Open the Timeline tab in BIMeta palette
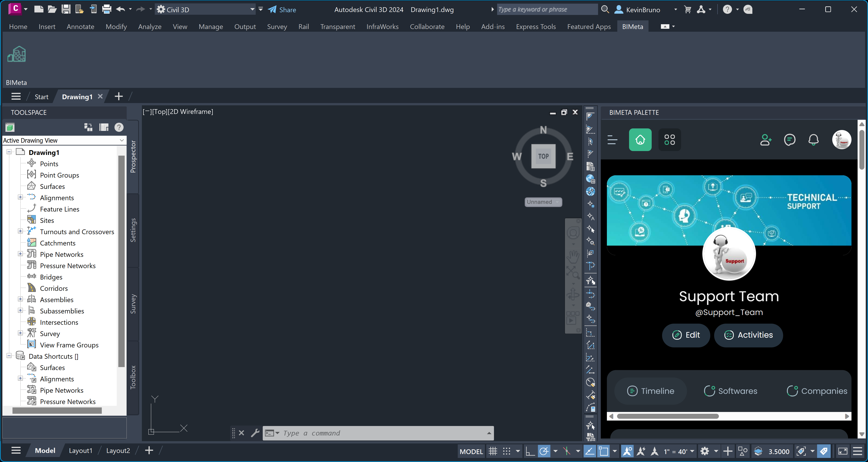 pyautogui.click(x=650, y=391)
